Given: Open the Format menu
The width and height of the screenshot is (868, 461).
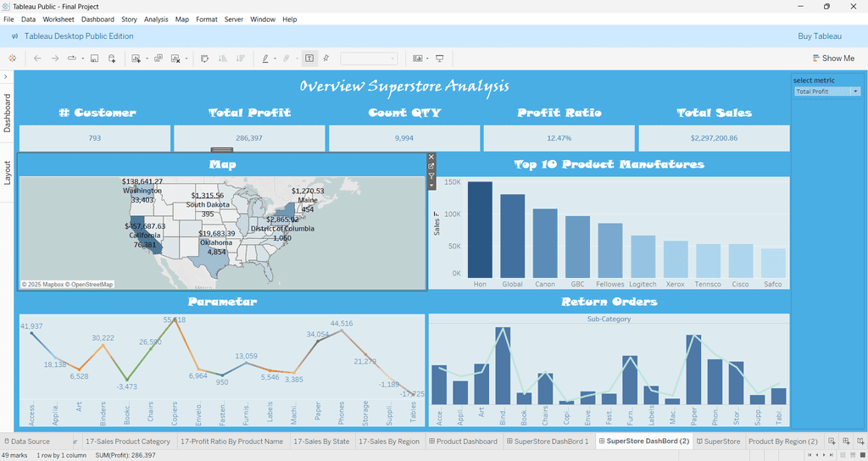Looking at the screenshot, I should [x=207, y=19].
